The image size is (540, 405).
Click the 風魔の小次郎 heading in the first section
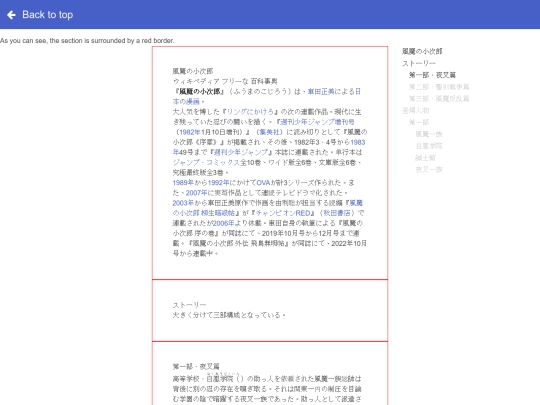[193, 71]
